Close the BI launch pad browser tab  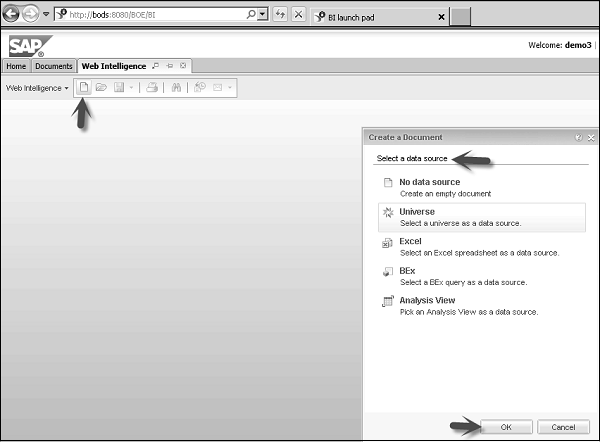[x=441, y=17]
